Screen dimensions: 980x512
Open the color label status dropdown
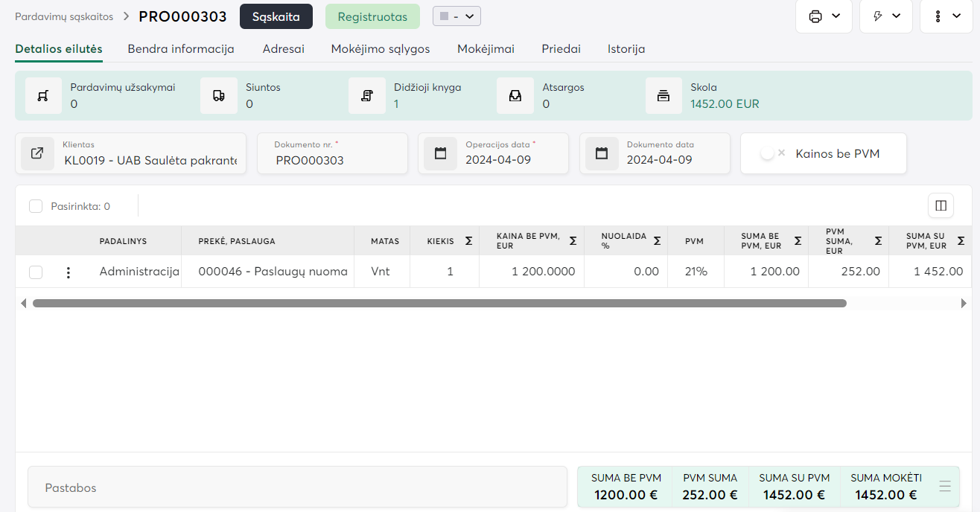pyautogui.click(x=456, y=16)
